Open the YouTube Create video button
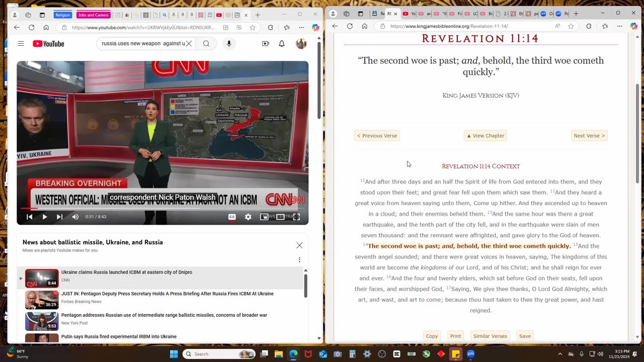Screen dimensions: 644x362 coord(266,44)
